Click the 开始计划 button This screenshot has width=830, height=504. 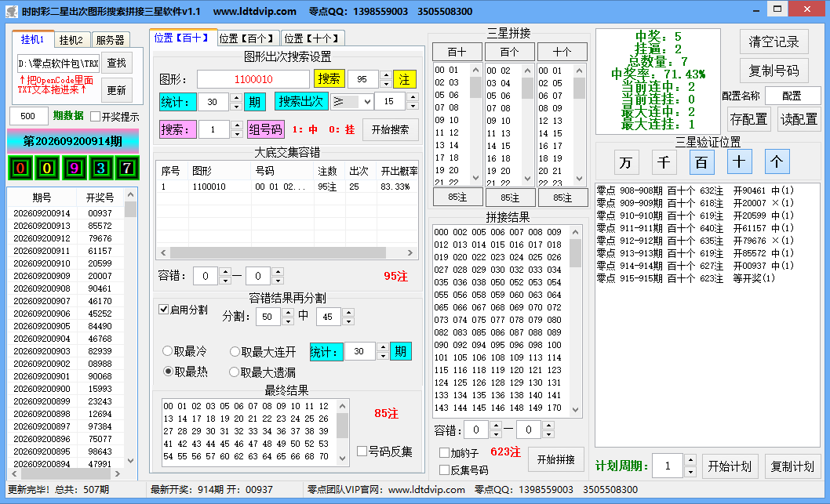pos(730,466)
